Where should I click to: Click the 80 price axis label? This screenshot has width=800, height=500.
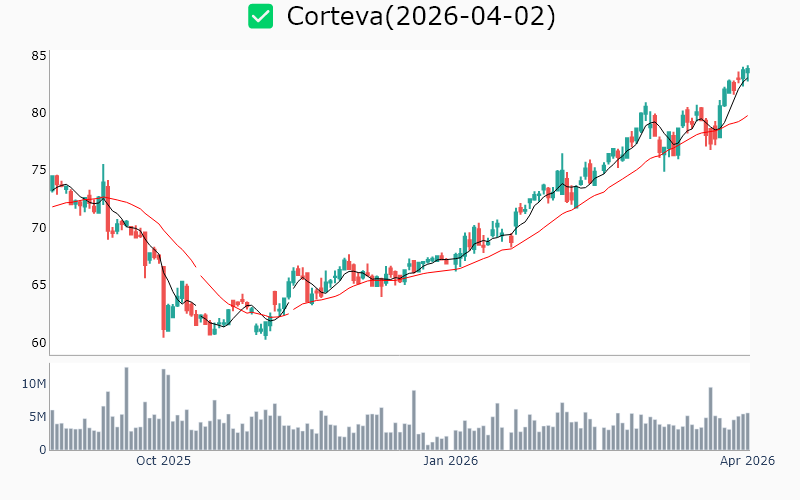[x=39, y=113]
